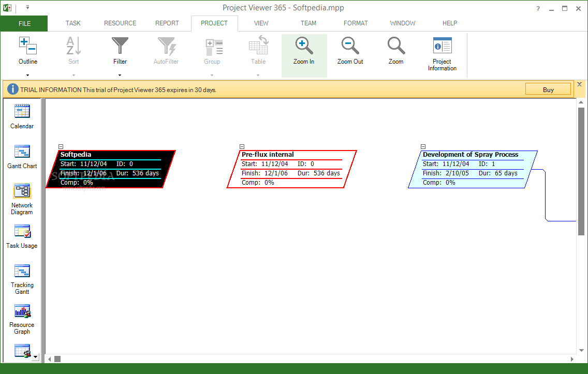Click horizontal scrollbar right arrow
This screenshot has width=588, height=374.
coord(572,359)
